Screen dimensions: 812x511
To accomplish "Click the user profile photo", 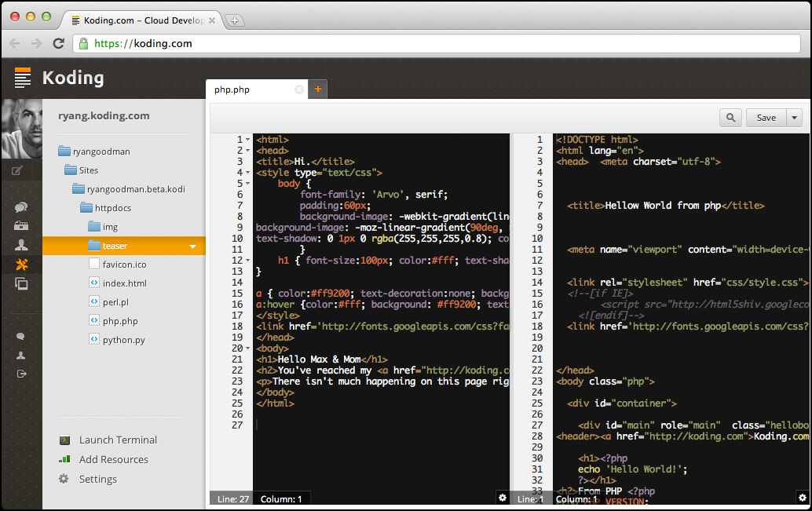I will pyautogui.click(x=22, y=129).
